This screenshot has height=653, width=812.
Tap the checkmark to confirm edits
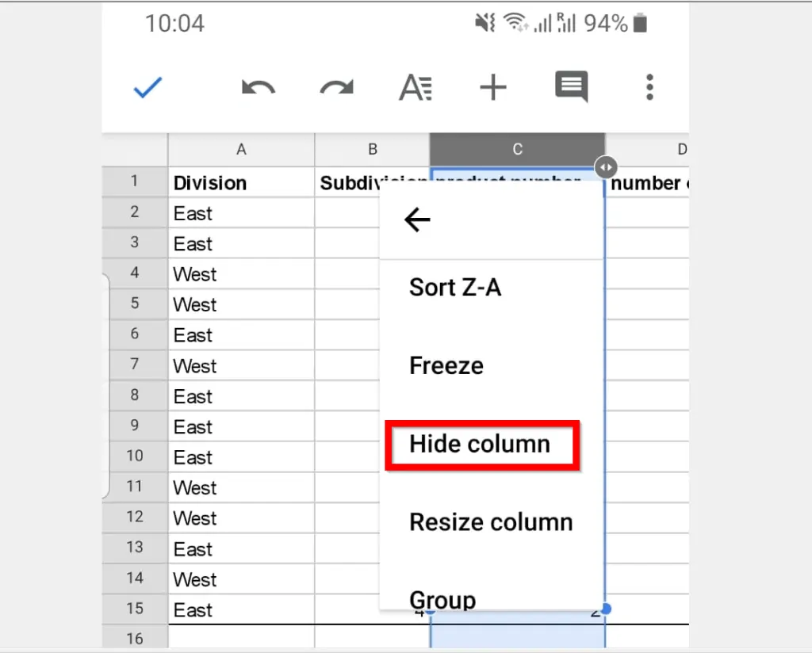pos(147,88)
